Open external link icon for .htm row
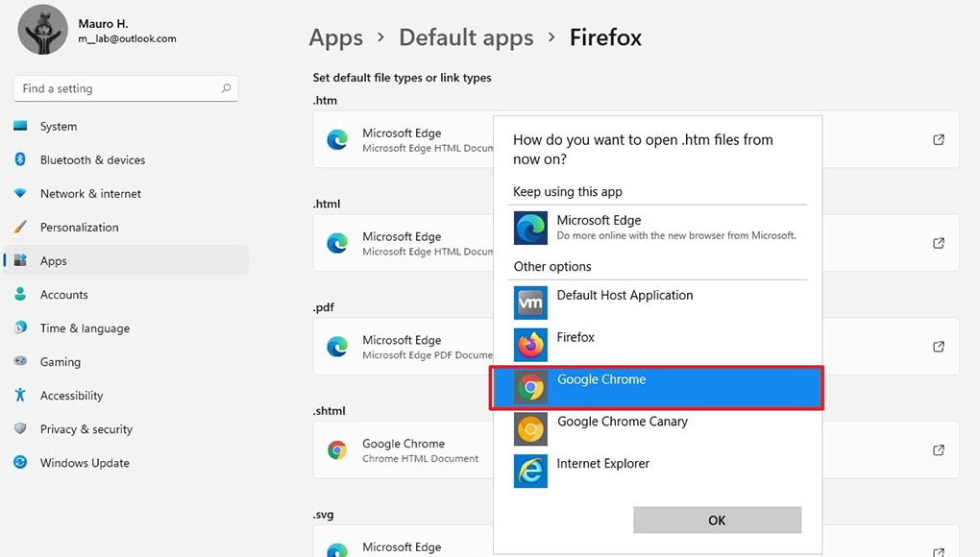 938,139
